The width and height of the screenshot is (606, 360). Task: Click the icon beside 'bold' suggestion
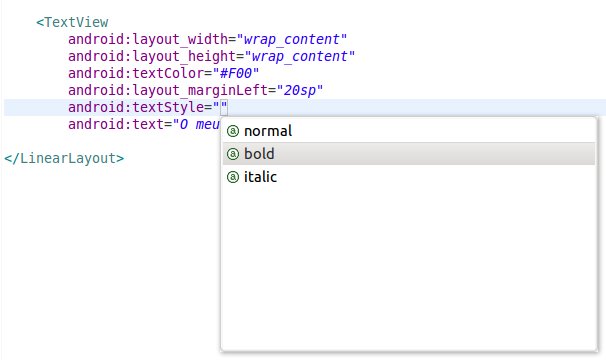(x=233, y=154)
